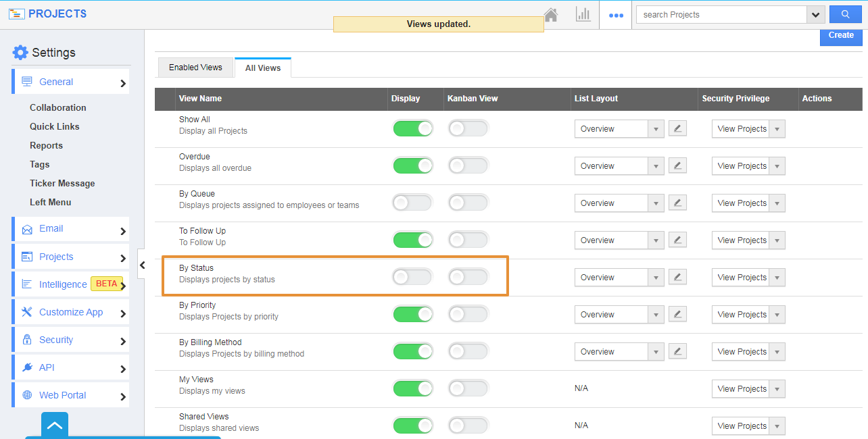The height and width of the screenshot is (439, 868).
Task: Edit the list layout for Show All
Action: coord(677,128)
